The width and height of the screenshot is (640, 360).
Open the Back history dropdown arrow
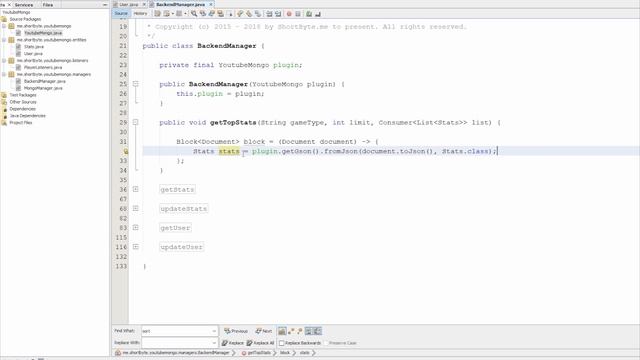click(x=173, y=13)
